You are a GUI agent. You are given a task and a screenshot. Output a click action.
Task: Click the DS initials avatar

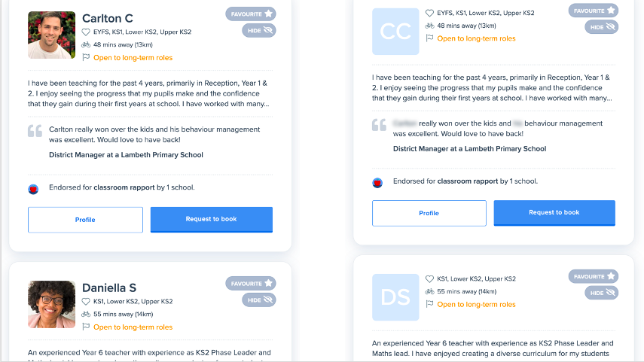click(395, 297)
